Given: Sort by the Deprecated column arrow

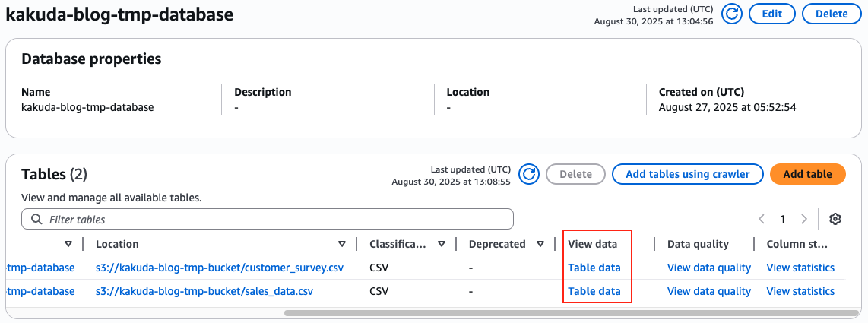Looking at the screenshot, I should (x=540, y=244).
